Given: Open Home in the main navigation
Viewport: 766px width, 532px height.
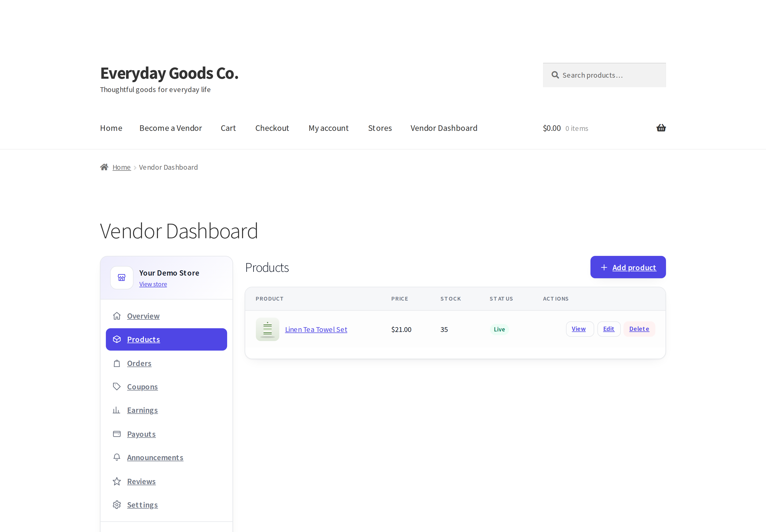Looking at the screenshot, I should coord(111,128).
